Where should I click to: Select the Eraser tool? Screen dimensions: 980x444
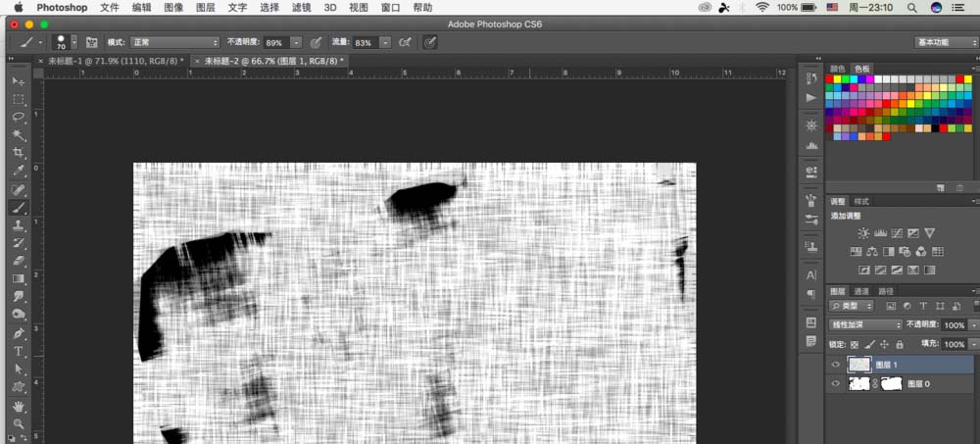coord(19,260)
